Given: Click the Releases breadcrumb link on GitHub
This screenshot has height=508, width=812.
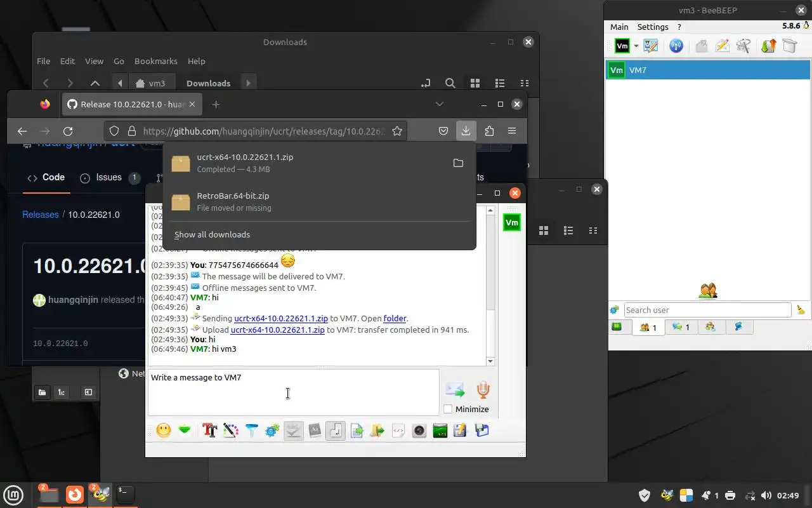Looking at the screenshot, I should coord(40,215).
